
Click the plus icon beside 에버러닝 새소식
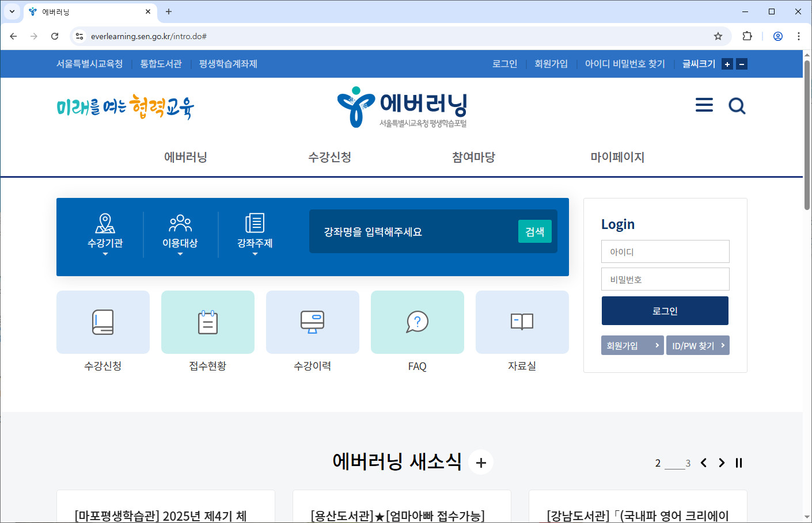481,462
